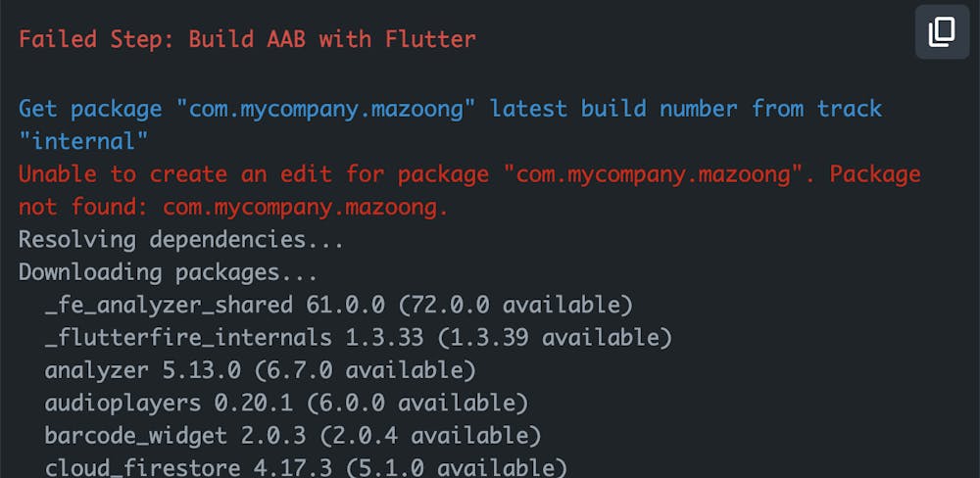The image size is (980, 478).
Task: Click the 'Downloading packages...' line
Action: 168,272
